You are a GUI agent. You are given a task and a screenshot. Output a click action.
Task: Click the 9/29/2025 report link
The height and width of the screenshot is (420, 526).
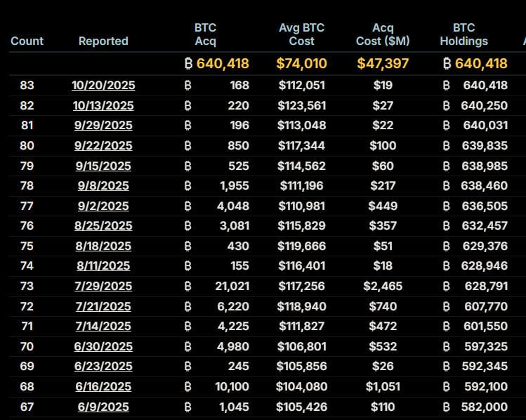pyautogui.click(x=103, y=126)
